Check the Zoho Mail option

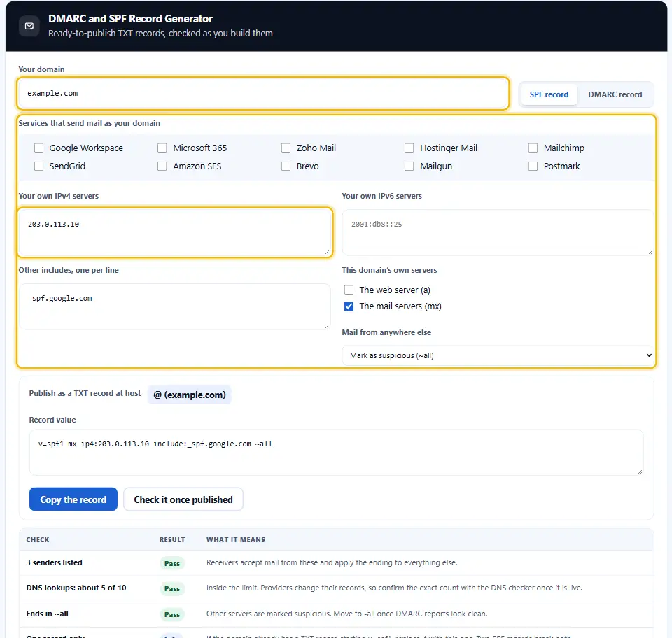point(286,148)
